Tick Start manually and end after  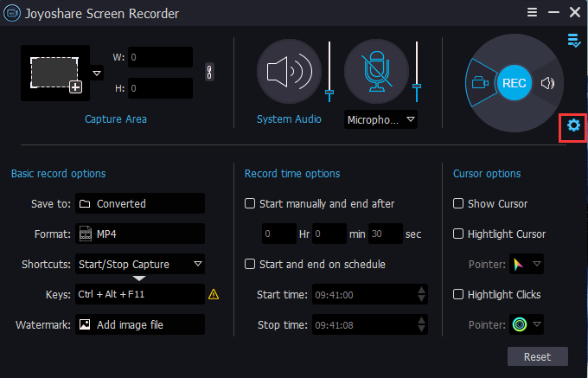tap(250, 203)
